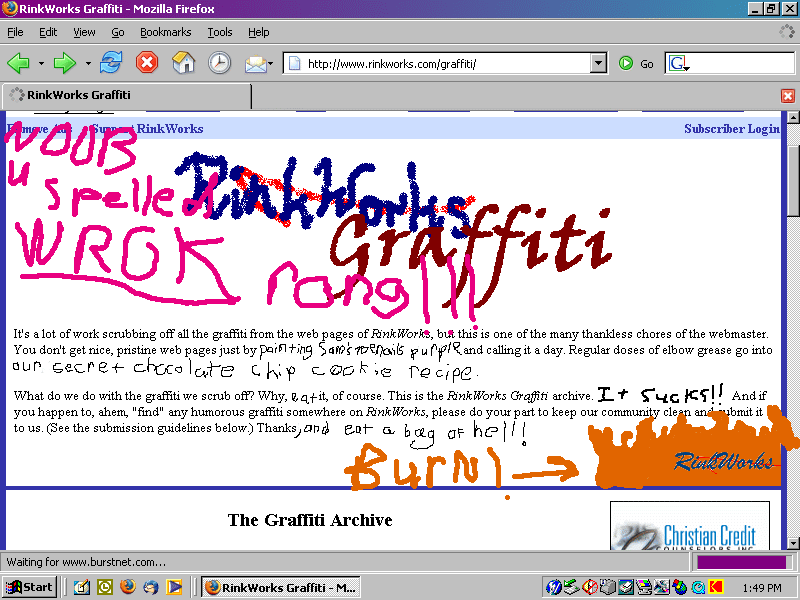Viewport: 800px width, 600px height.
Task: Click the Firefox icon in the title bar
Action: 9,9
